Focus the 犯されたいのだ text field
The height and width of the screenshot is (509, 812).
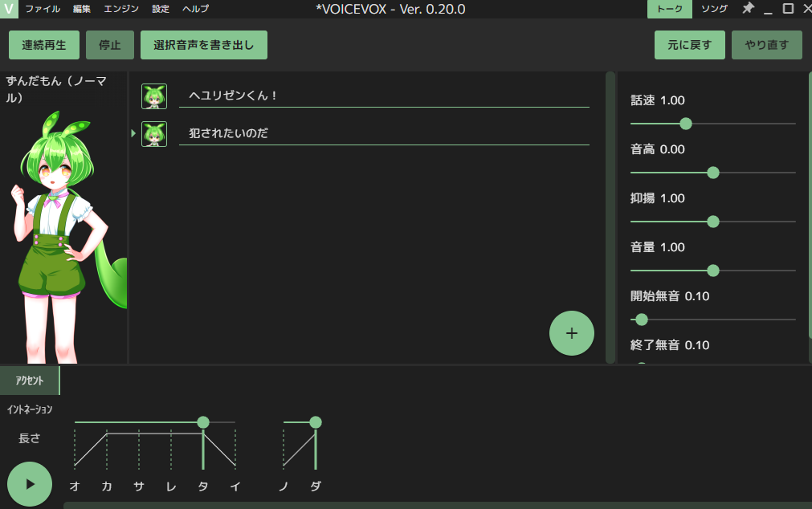(384, 133)
